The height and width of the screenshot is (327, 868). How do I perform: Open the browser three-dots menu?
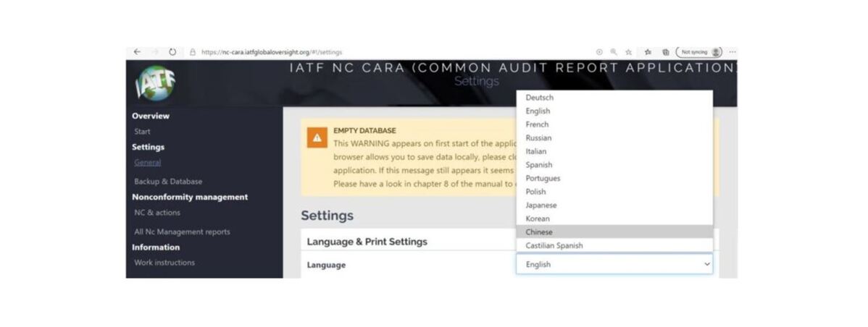pos(733,52)
